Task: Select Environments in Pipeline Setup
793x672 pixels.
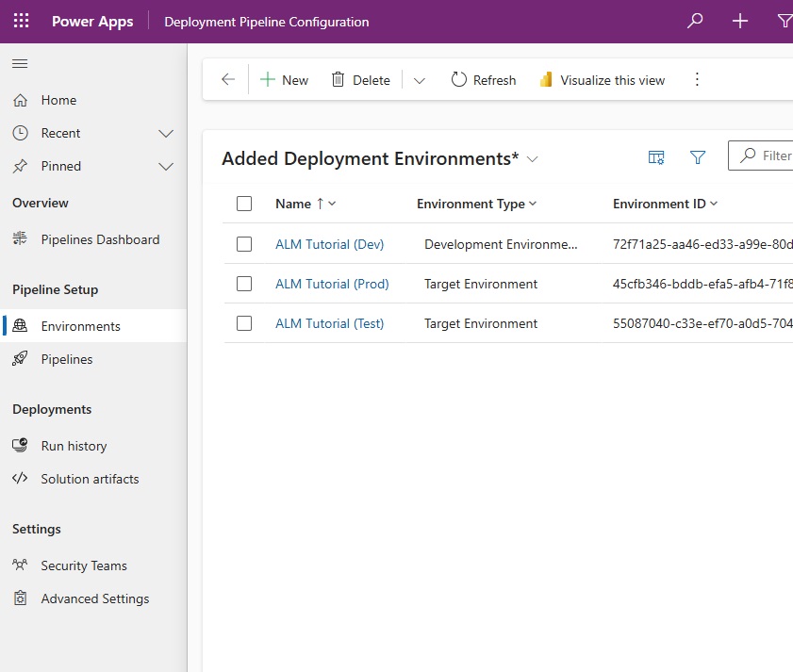Action: pos(93,326)
